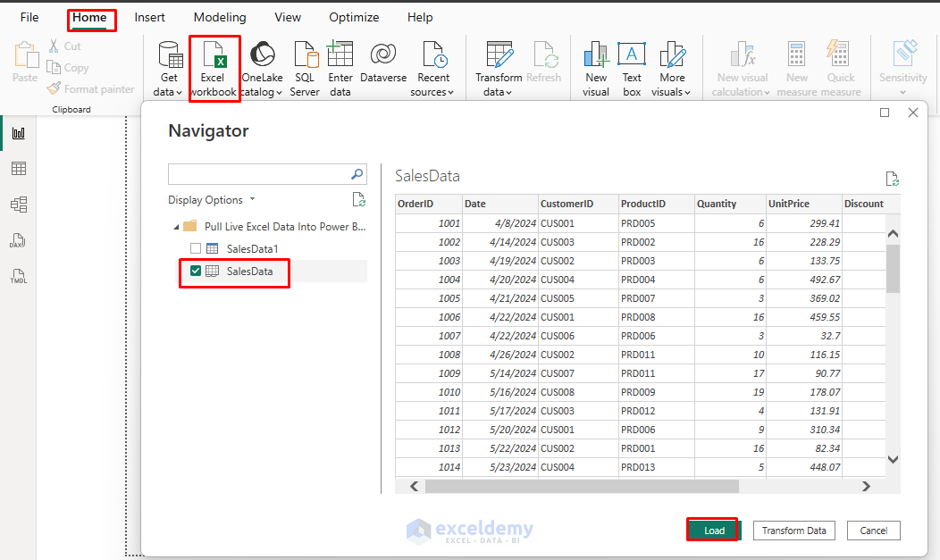Open the Get data dropdown
This screenshot has height=560, width=940.
[x=168, y=67]
